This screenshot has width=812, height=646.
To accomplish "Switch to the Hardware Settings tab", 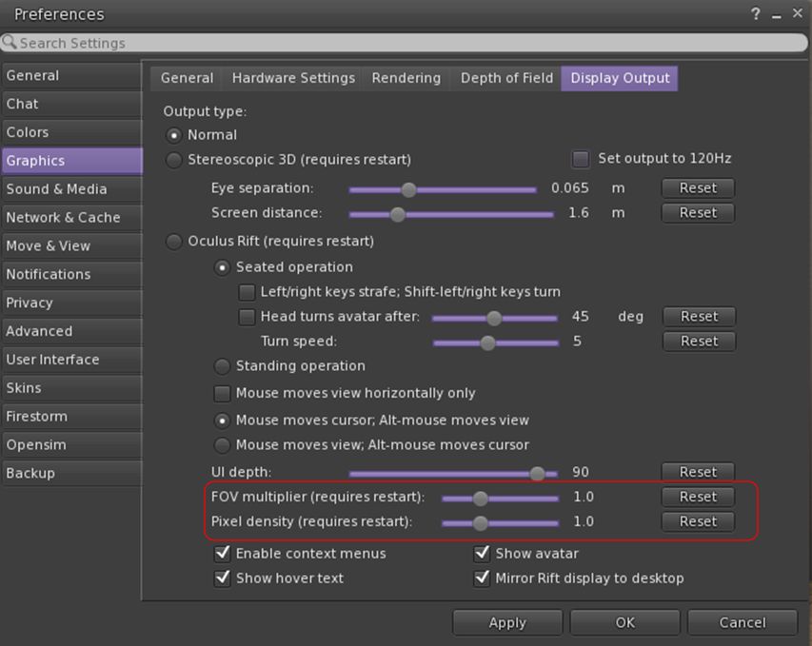I will (293, 78).
